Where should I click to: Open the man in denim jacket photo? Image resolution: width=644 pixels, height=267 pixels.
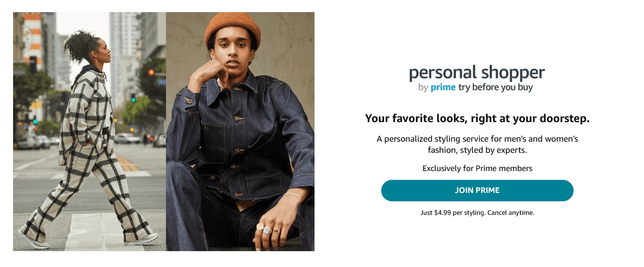(240, 131)
